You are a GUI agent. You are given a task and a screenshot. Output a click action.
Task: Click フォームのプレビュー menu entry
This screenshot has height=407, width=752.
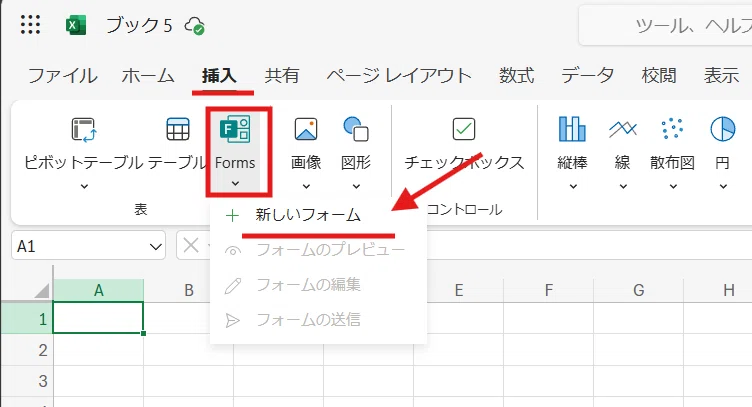point(318,250)
